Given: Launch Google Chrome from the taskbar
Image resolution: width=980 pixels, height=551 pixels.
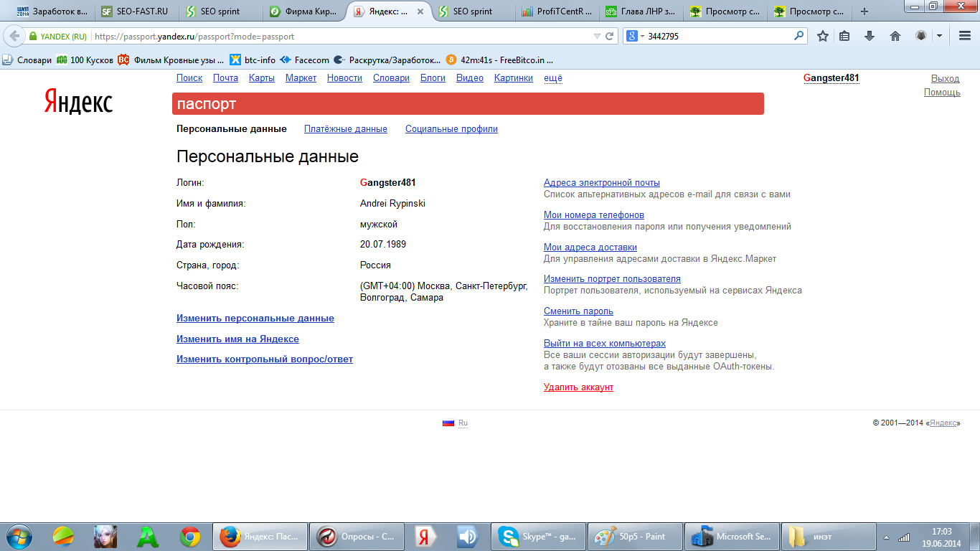Looking at the screenshot, I should pos(190,536).
